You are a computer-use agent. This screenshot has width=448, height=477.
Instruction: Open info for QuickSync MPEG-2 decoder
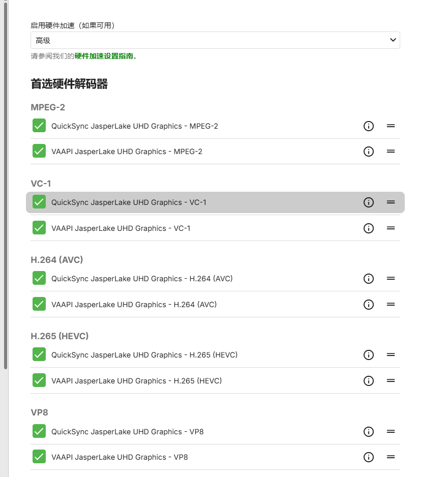click(x=369, y=126)
